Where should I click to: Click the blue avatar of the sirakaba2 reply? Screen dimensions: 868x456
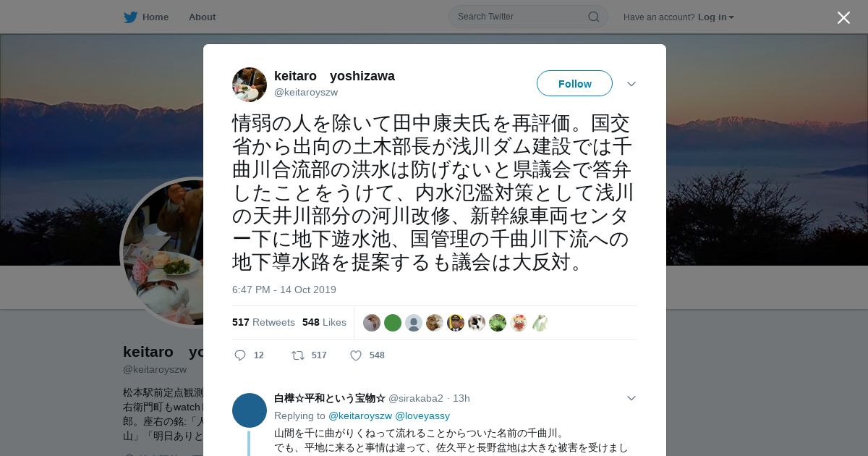pos(250,410)
